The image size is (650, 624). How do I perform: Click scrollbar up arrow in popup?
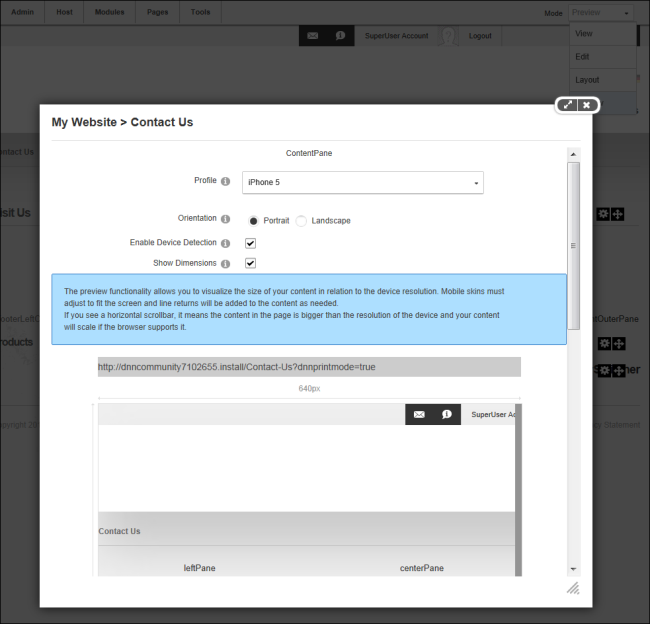573,154
